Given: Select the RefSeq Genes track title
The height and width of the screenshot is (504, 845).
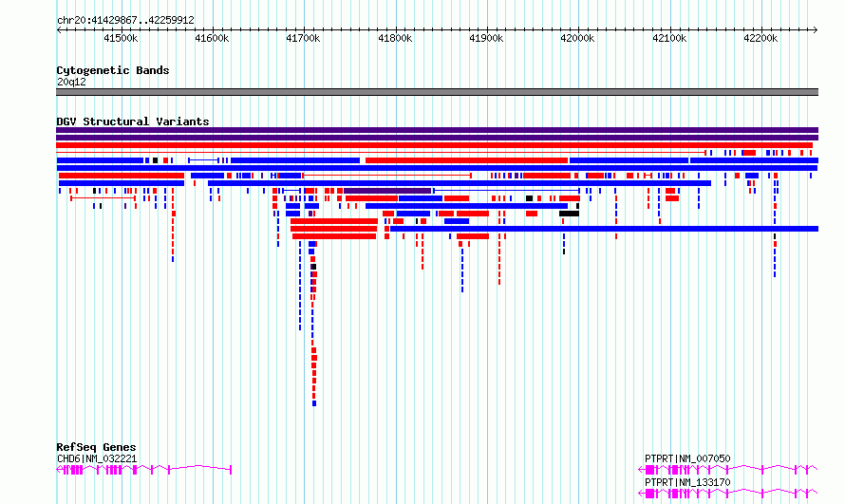Looking at the screenshot, I should click(96, 447).
